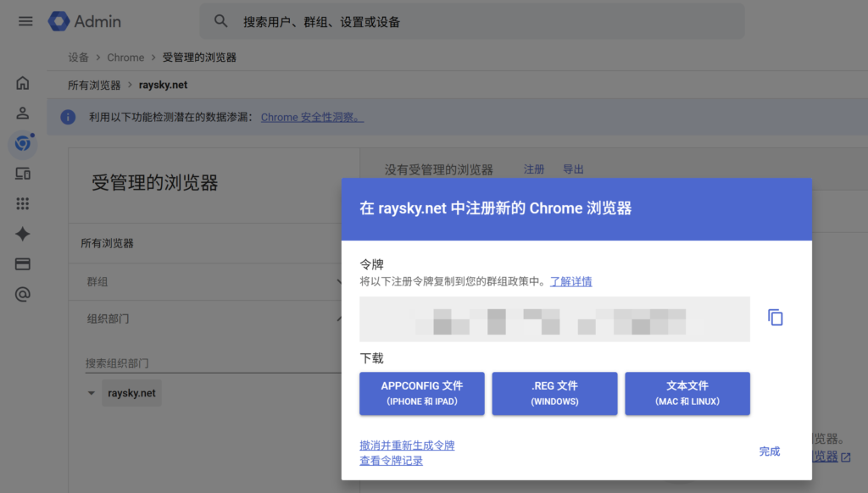Open the Apps grid icon in sidebar
The image size is (868, 493).
23,204
